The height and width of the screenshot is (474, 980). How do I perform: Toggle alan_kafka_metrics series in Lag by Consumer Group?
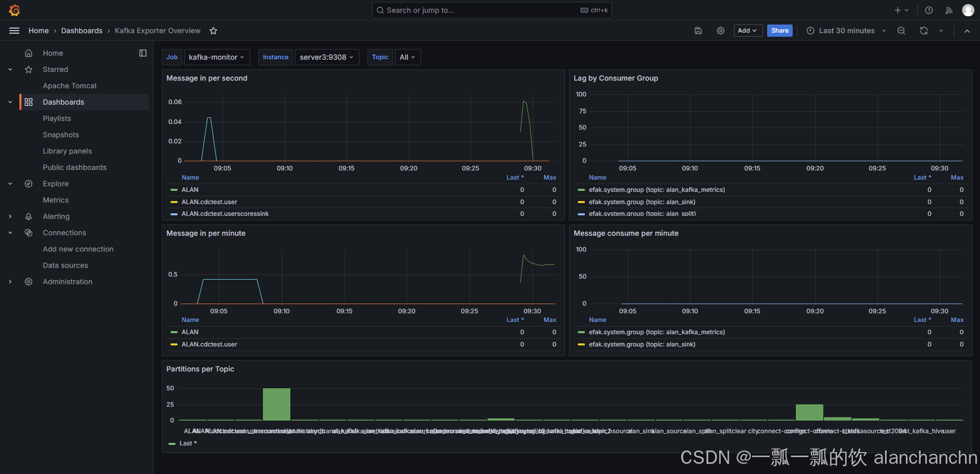click(x=656, y=190)
